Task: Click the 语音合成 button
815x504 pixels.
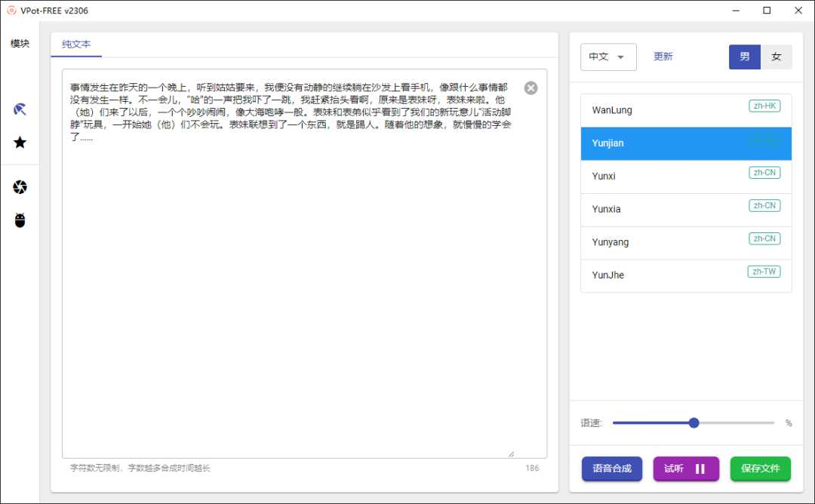Action: click(612, 469)
